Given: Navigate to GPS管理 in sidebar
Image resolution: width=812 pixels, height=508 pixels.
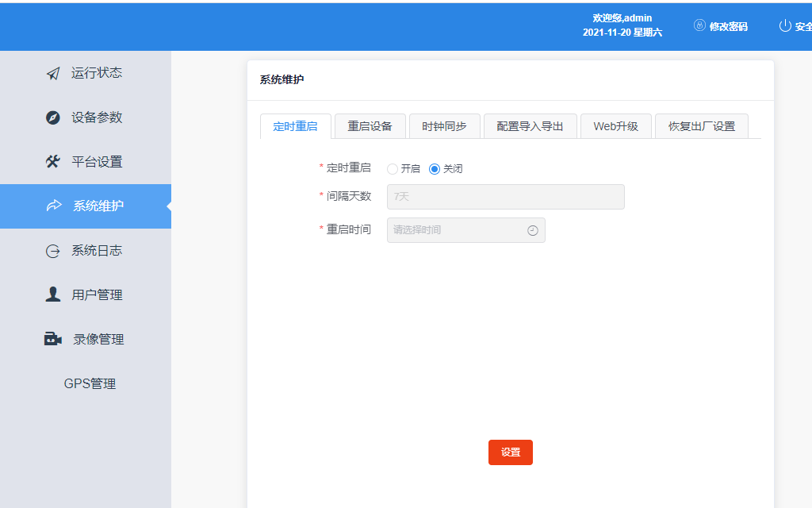Looking at the screenshot, I should (x=90, y=383).
